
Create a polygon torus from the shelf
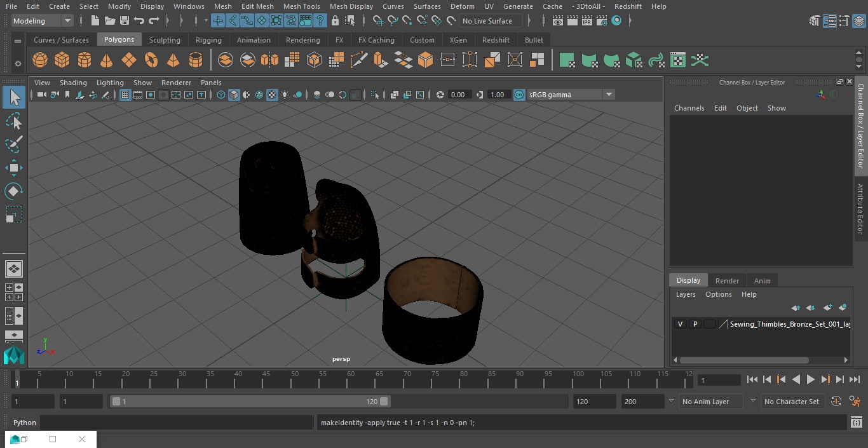click(x=151, y=60)
